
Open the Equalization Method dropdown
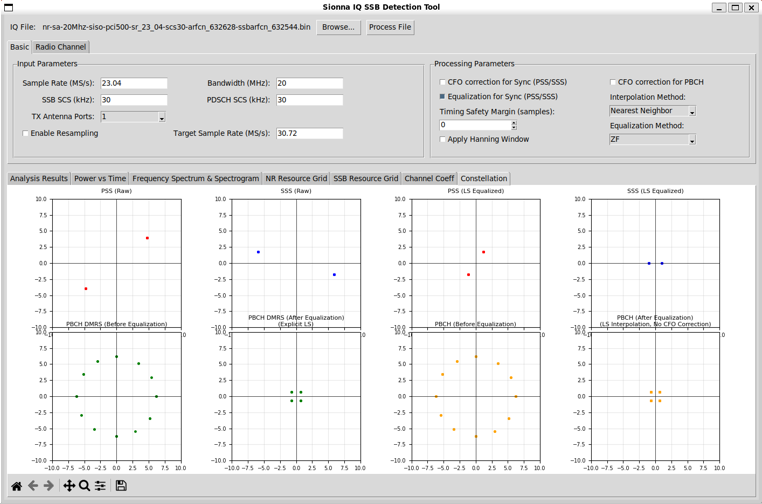652,140
